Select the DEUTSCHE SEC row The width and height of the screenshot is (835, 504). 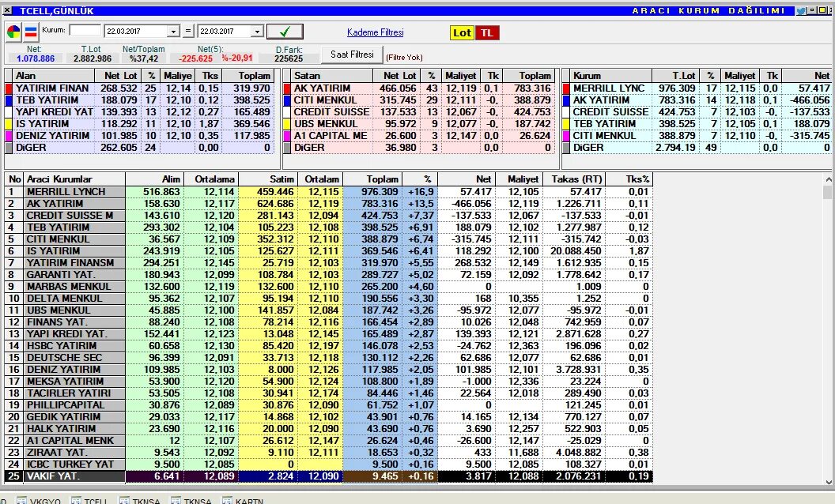coord(329,358)
